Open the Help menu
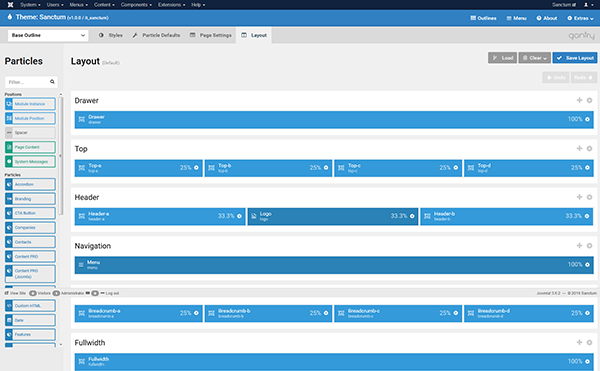The image size is (600, 371). coord(198,5)
